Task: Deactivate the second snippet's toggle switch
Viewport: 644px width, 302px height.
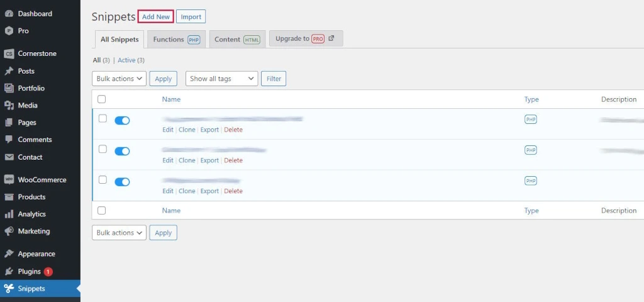Action: [122, 151]
